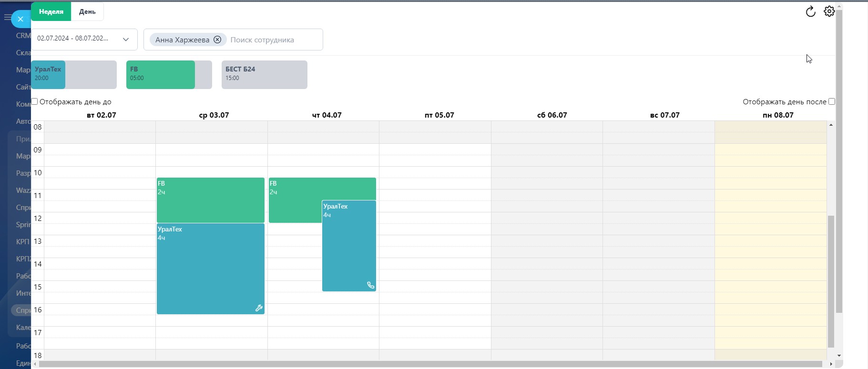The width and height of the screenshot is (868, 369).
Task: Select the FB 05:00 project card
Action: click(x=169, y=74)
